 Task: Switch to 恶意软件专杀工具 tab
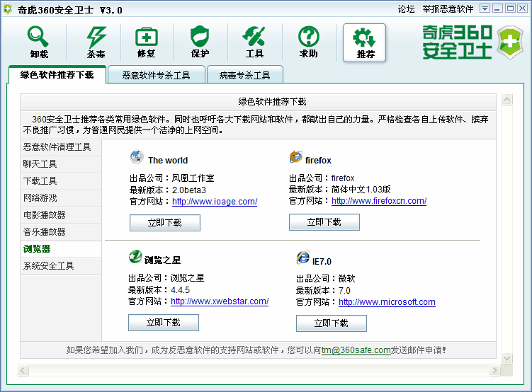pyautogui.click(x=156, y=75)
